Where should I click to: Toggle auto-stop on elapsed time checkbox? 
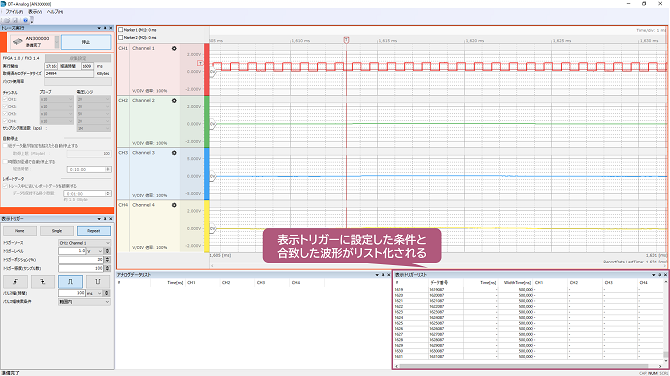[5, 162]
